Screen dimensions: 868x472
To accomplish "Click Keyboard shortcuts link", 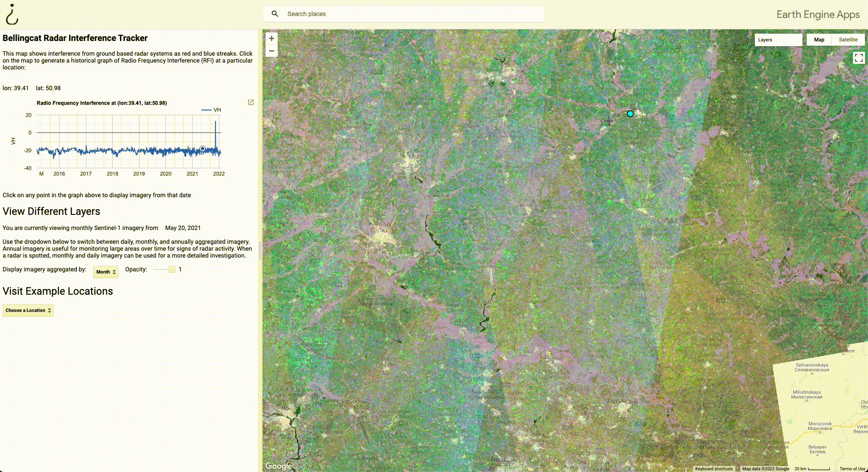I will 714,469.
